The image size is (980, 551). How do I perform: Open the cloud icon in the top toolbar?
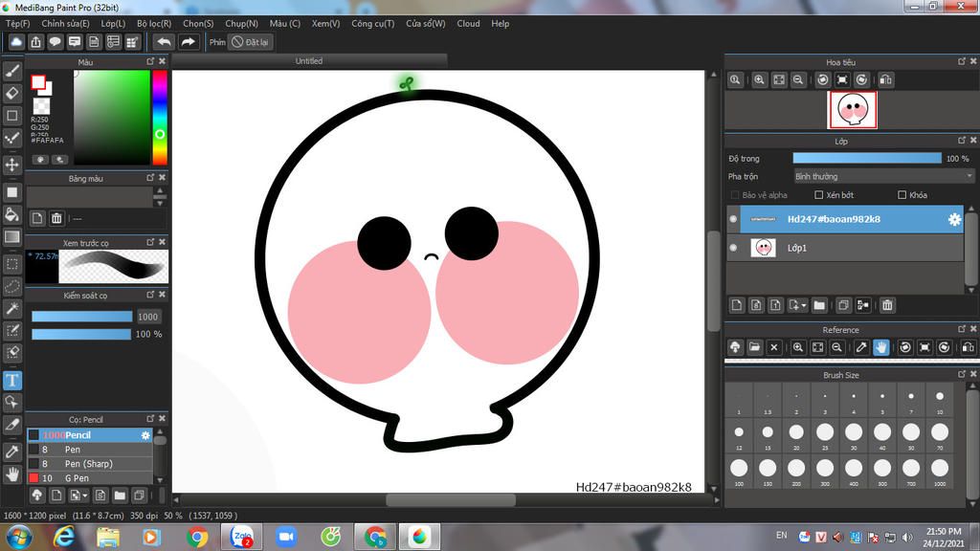[16, 42]
